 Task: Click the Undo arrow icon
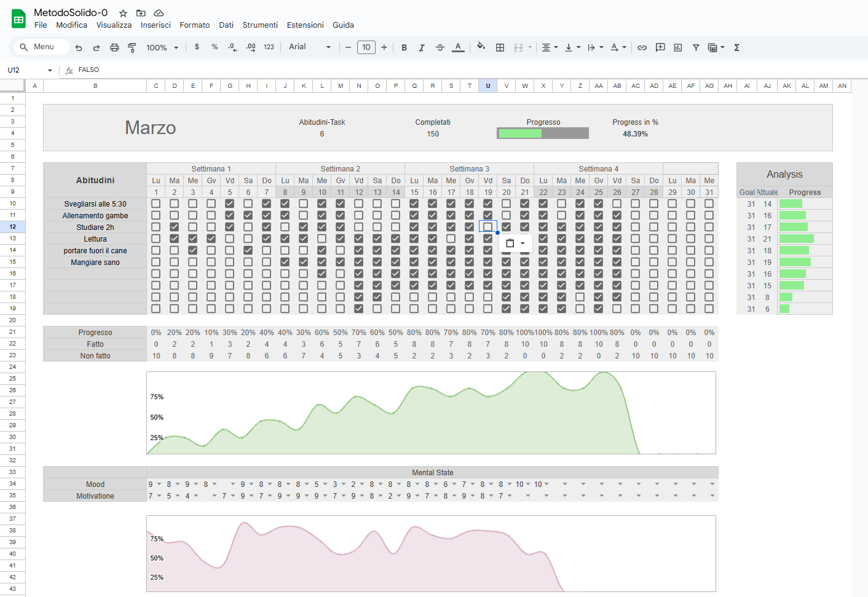79,47
